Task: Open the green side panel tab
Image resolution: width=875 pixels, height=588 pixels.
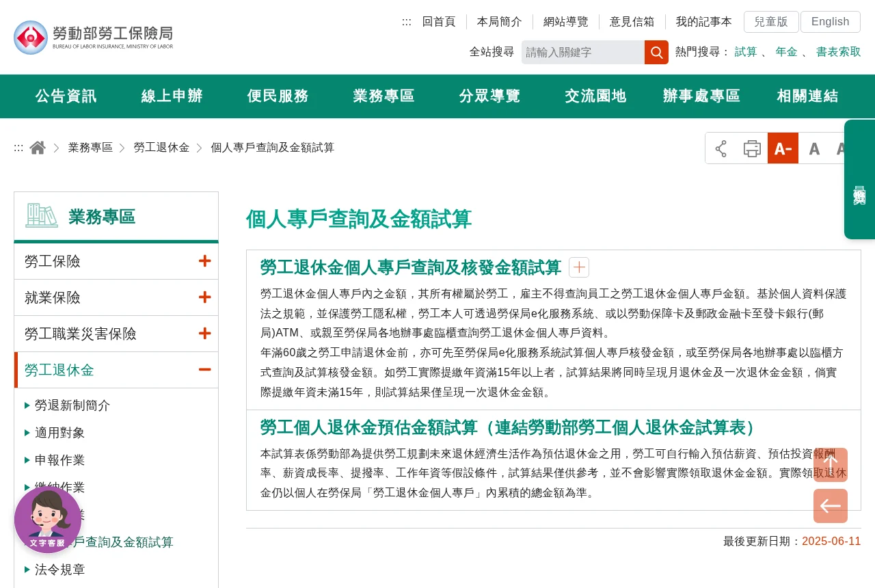Action: (x=859, y=179)
